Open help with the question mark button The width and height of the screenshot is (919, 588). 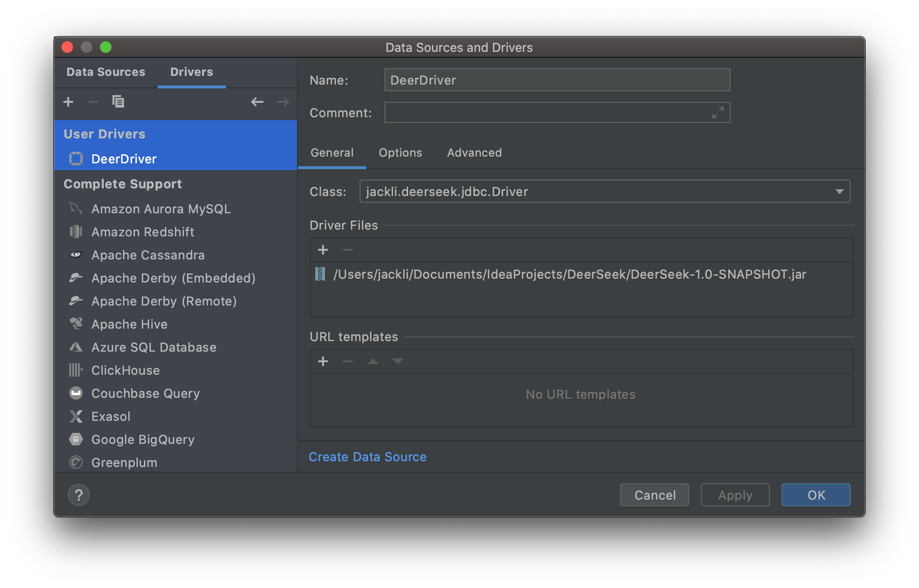tap(79, 495)
